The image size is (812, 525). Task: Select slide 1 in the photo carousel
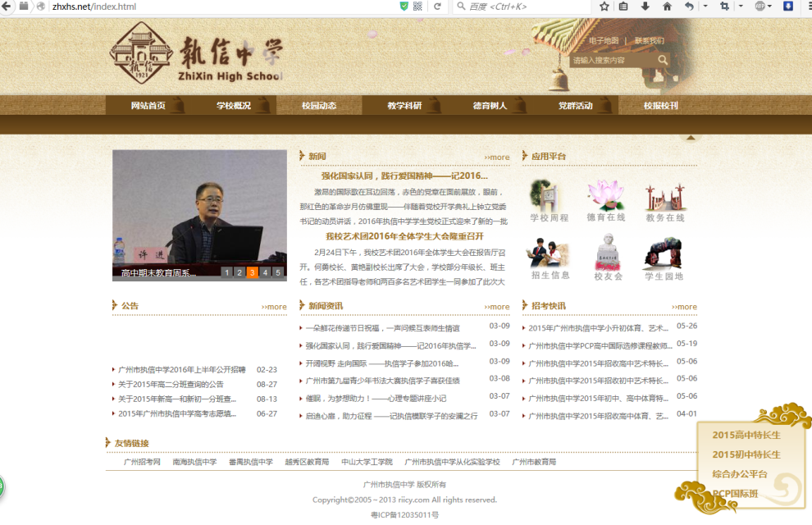226,272
